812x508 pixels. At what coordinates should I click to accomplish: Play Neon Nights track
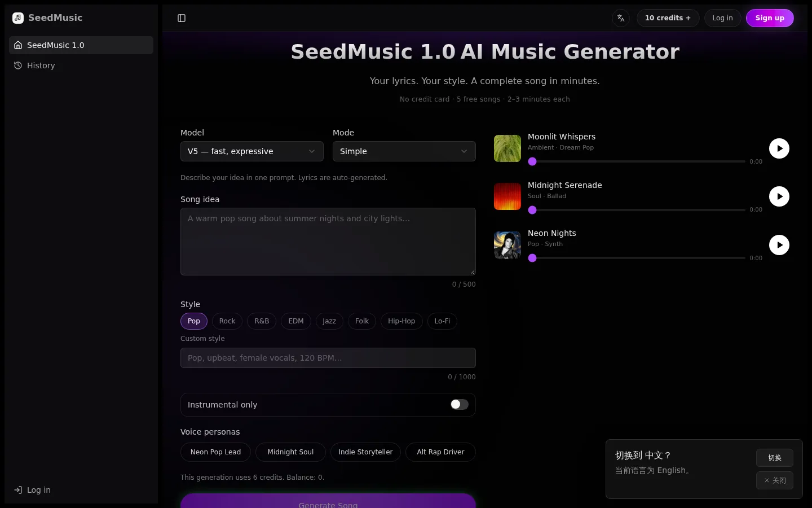779,245
